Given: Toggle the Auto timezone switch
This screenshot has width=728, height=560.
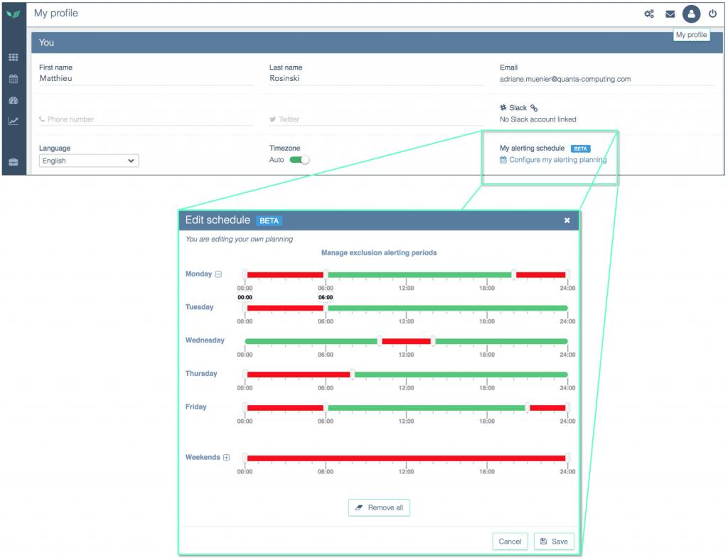Looking at the screenshot, I should point(299,160).
